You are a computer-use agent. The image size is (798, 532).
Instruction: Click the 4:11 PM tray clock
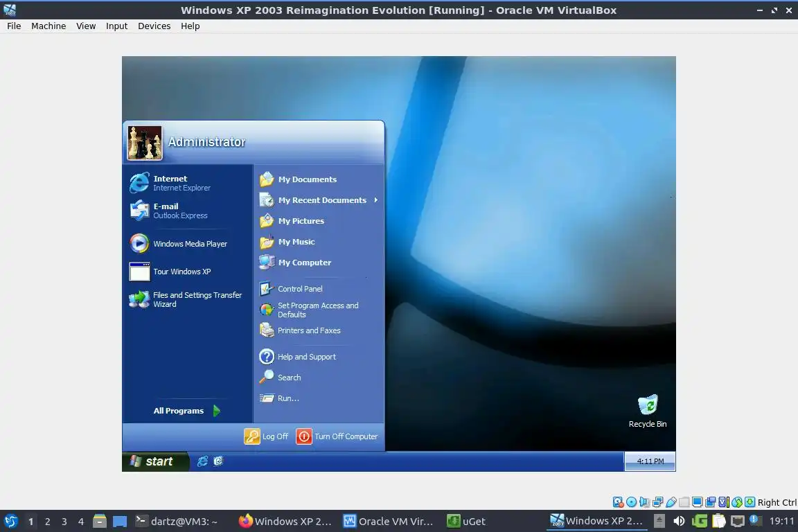click(x=650, y=461)
